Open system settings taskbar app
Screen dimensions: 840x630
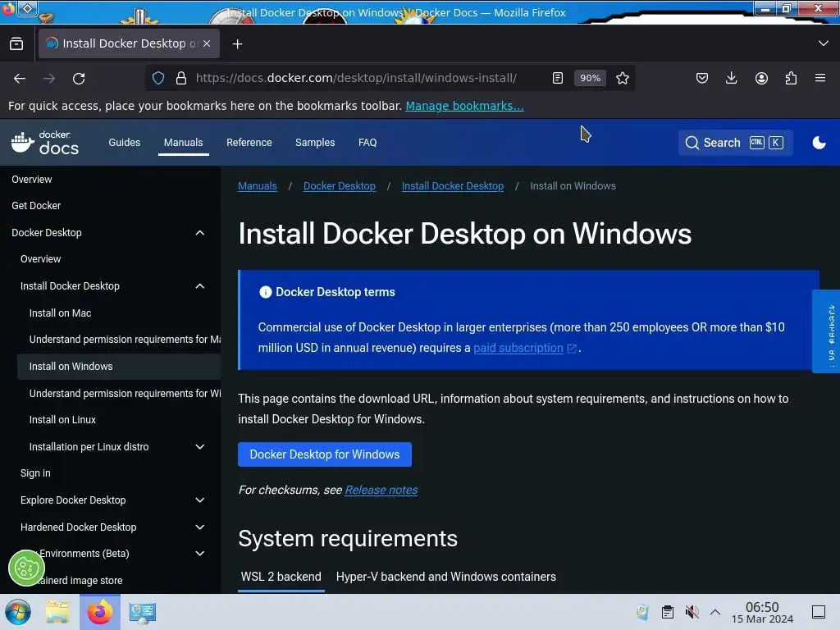click(142, 612)
